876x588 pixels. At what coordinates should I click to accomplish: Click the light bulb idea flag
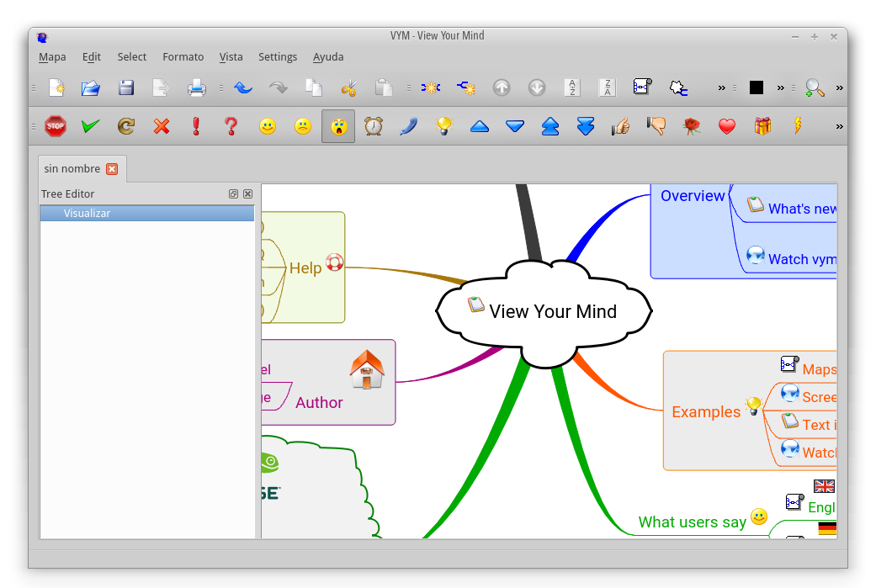[443, 126]
